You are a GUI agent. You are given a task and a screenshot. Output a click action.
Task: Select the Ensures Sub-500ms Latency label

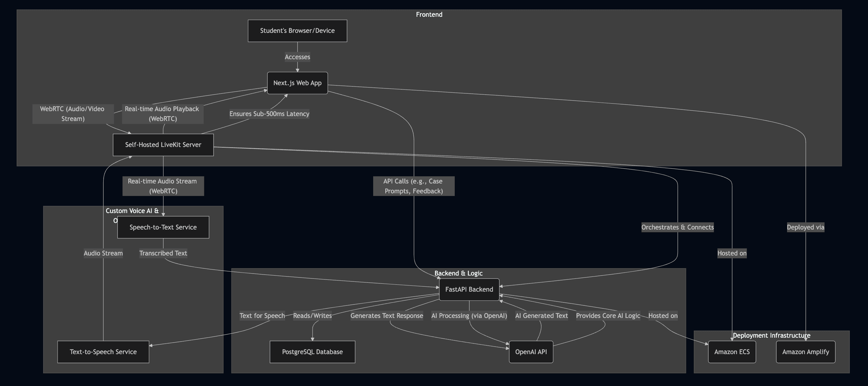[269, 114]
